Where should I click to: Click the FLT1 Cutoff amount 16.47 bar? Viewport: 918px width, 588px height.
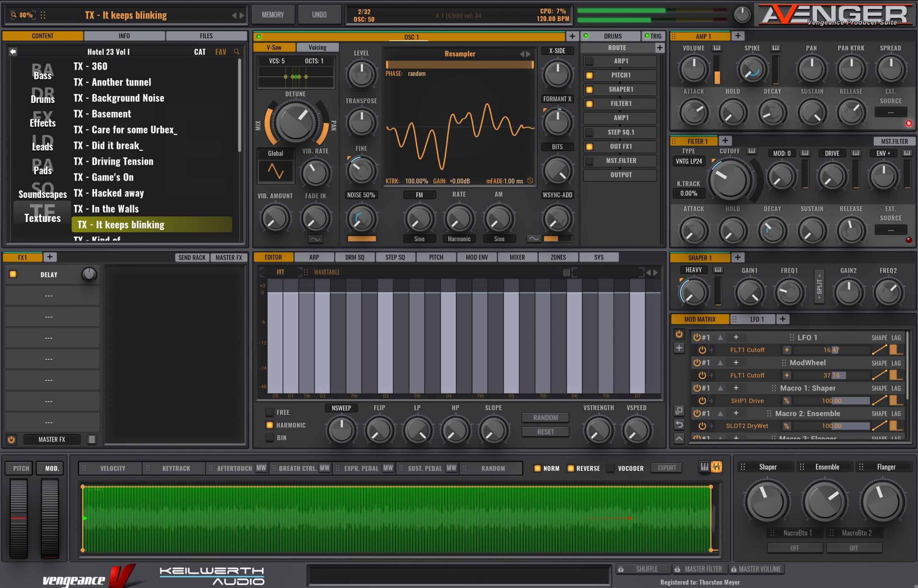(x=832, y=350)
